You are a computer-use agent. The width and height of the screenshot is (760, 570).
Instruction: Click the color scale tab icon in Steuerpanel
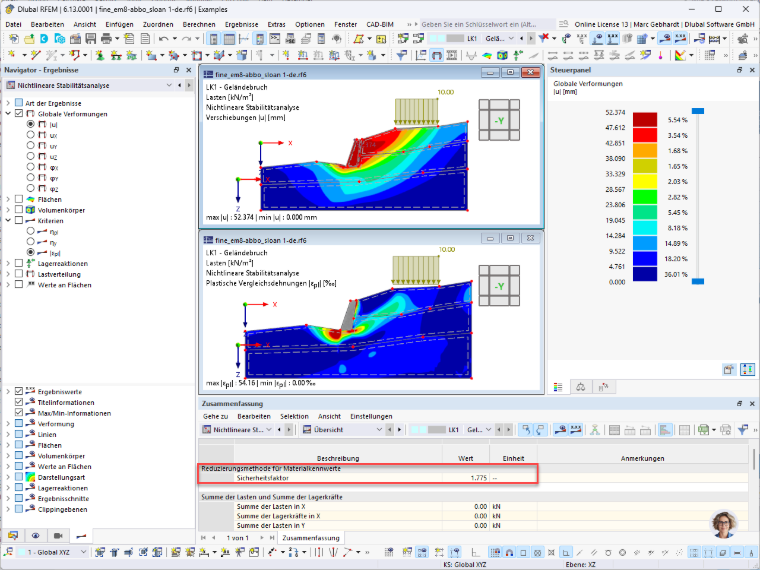click(x=558, y=387)
